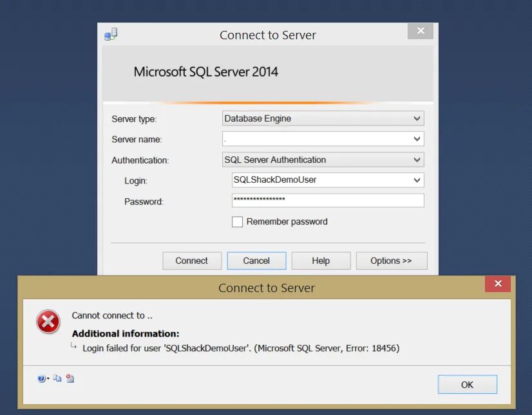Click the Help button
The height and width of the screenshot is (415, 532).
[321, 261]
